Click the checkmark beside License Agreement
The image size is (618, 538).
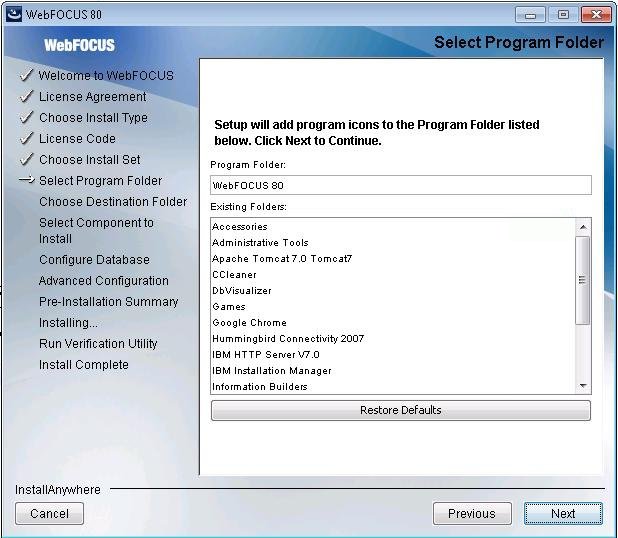click(x=26, y=96)
